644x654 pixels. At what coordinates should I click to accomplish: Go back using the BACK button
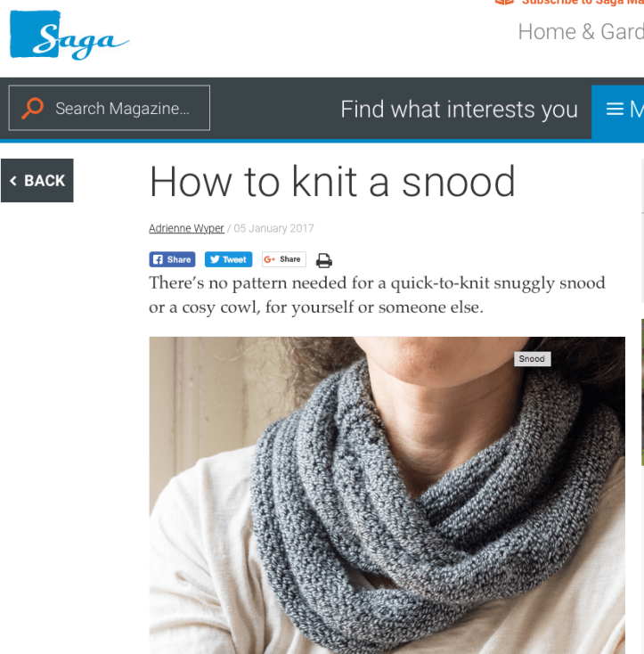37,181
